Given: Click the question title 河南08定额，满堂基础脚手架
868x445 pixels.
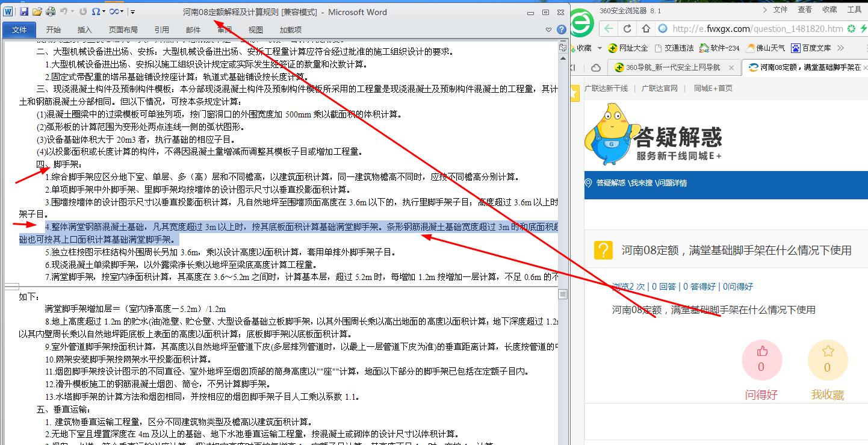Looking at the screenshot, I should (737, 251).
